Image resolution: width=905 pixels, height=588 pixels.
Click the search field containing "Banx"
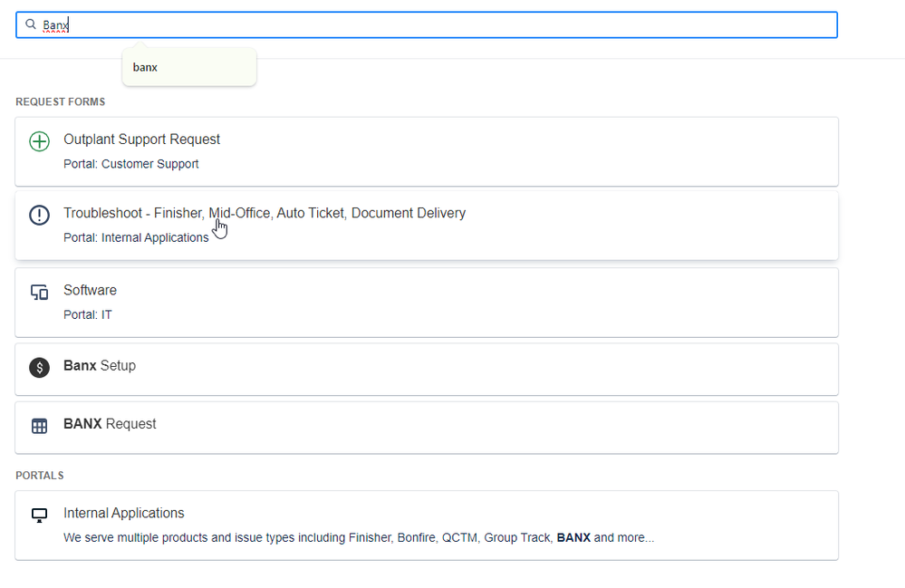pos(427,24)
